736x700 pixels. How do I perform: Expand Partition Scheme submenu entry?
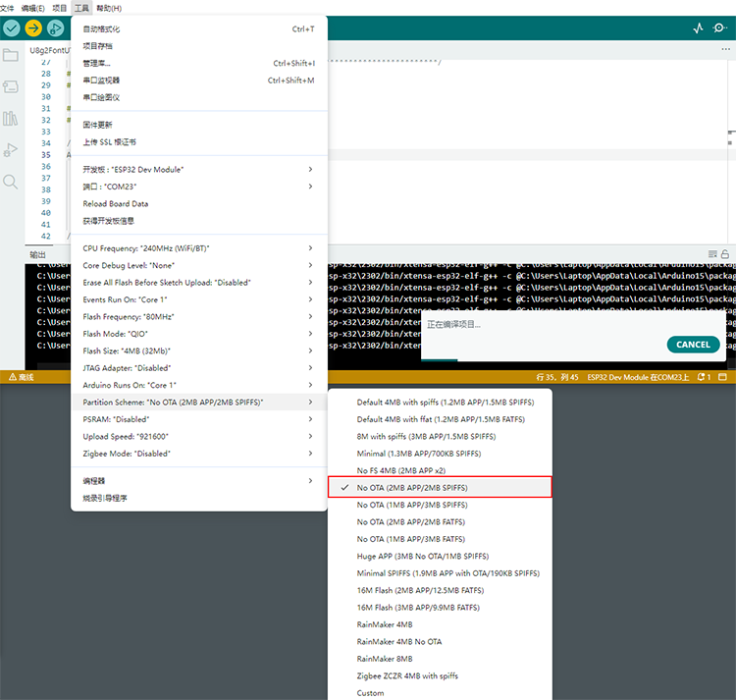[198, 402]
